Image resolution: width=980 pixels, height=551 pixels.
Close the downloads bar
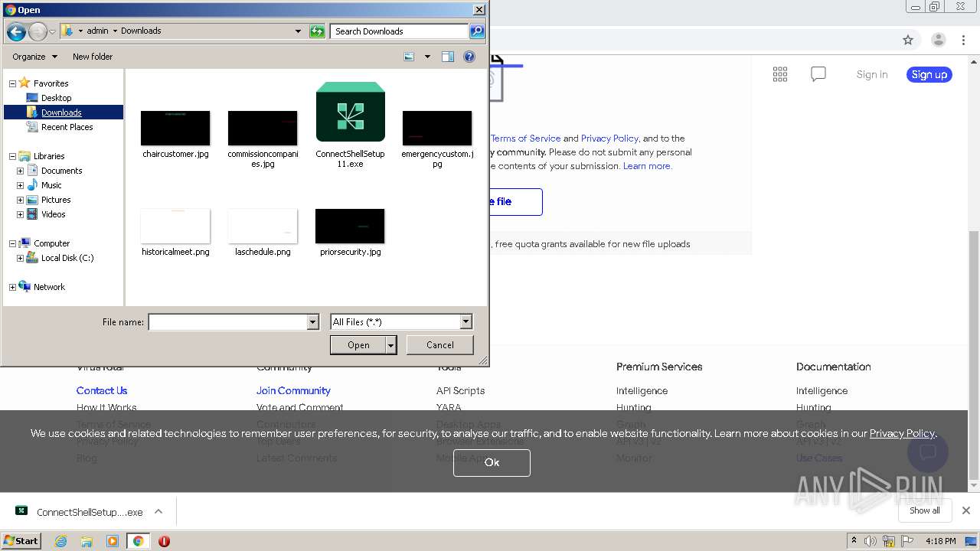(x=966, y=510)
